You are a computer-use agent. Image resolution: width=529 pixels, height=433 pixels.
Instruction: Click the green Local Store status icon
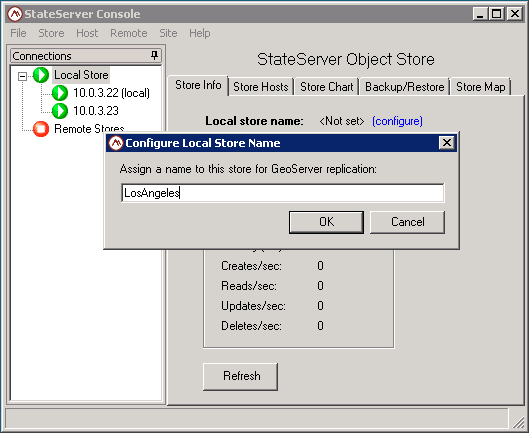click(x=41, y=75)
